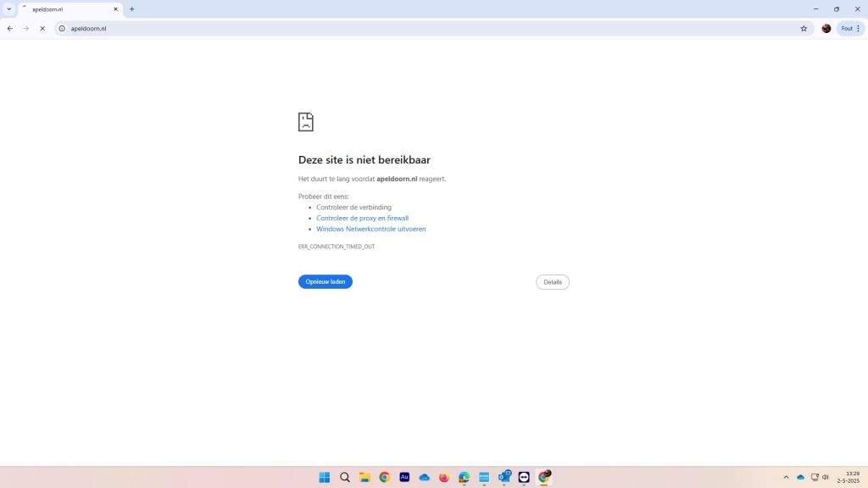Go back to the previous page
The image size is (868, 488).
point(10,28)
